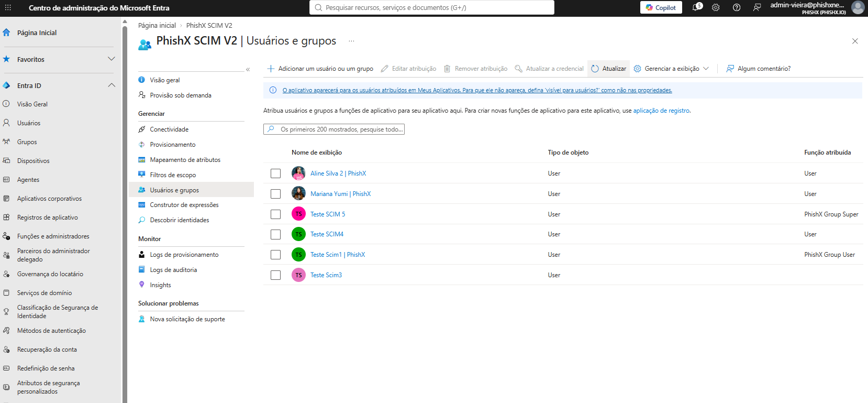The image size is (868, 403).
Task: Click the Atualizar refresh button
Action: pyautogui.click(x=608, y=69)
